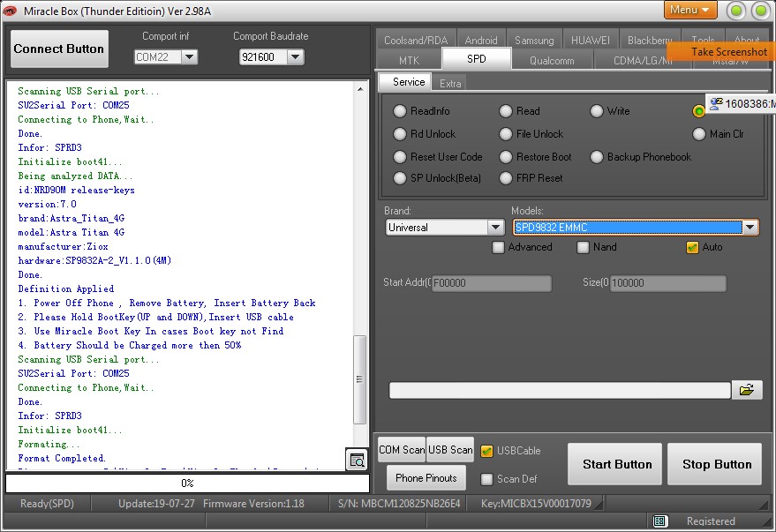Click the empty file path field

[560, 390]
